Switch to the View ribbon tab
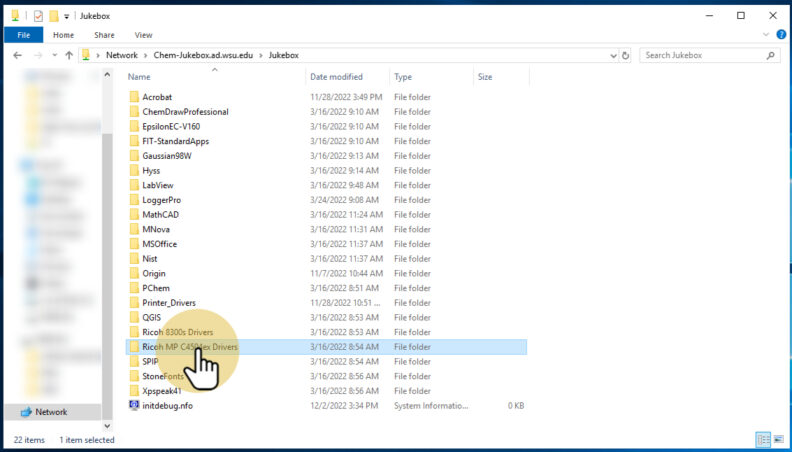 pyautogui.click(x=143, y=35)
